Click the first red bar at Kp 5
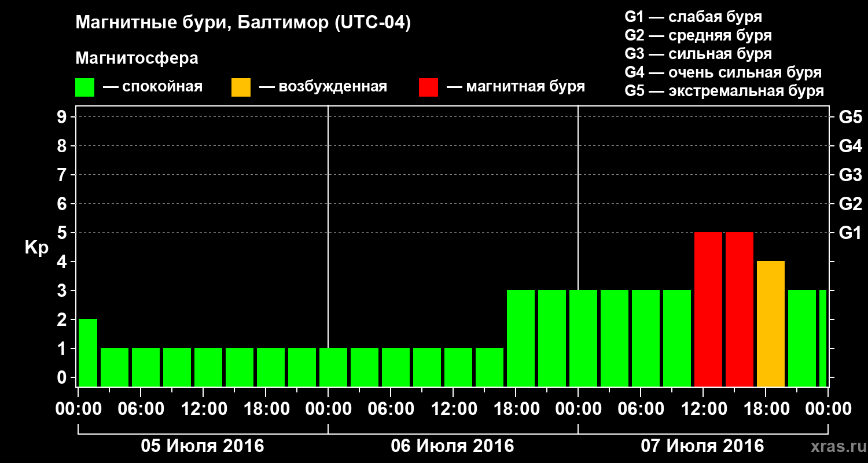The image size is (868, 463). click(x=708, y=309)
